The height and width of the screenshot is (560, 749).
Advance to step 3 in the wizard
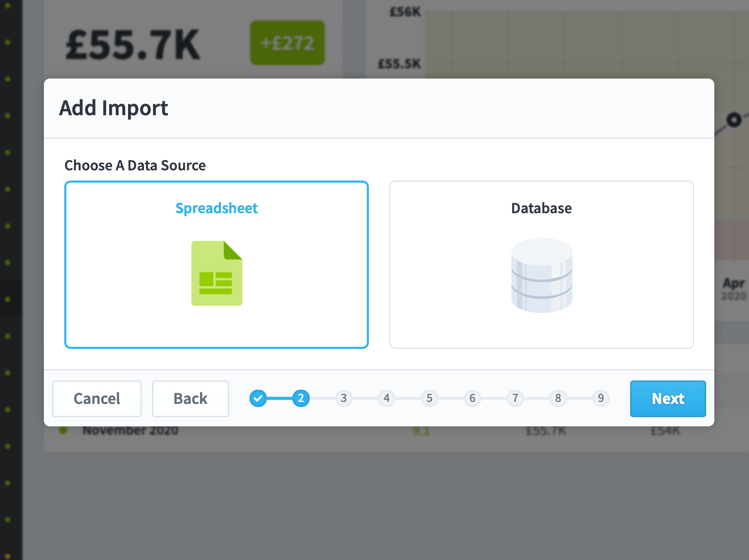click(x=344, y=398)
